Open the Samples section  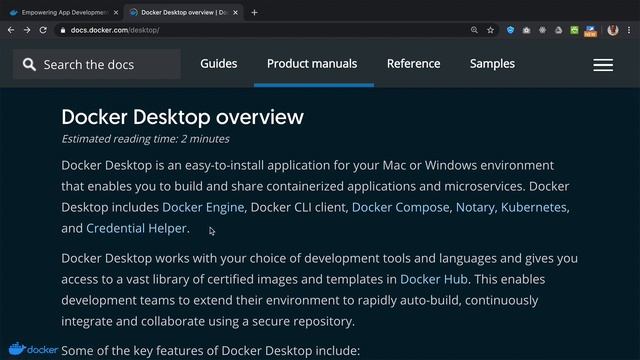[492, 64]
